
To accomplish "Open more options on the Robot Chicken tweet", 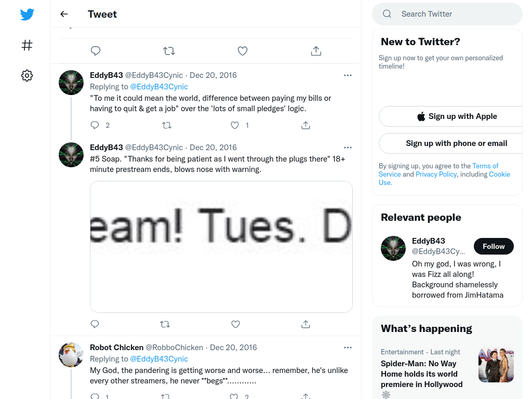I will [348, 348].
